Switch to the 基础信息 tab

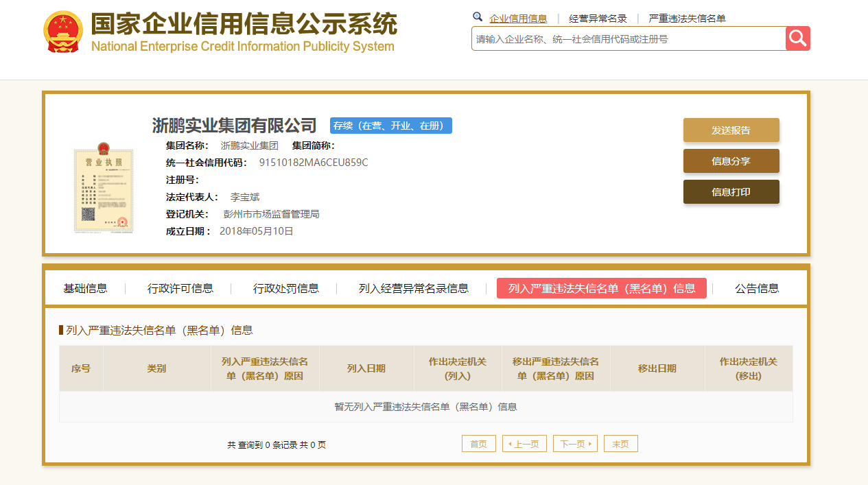(86, 288)
